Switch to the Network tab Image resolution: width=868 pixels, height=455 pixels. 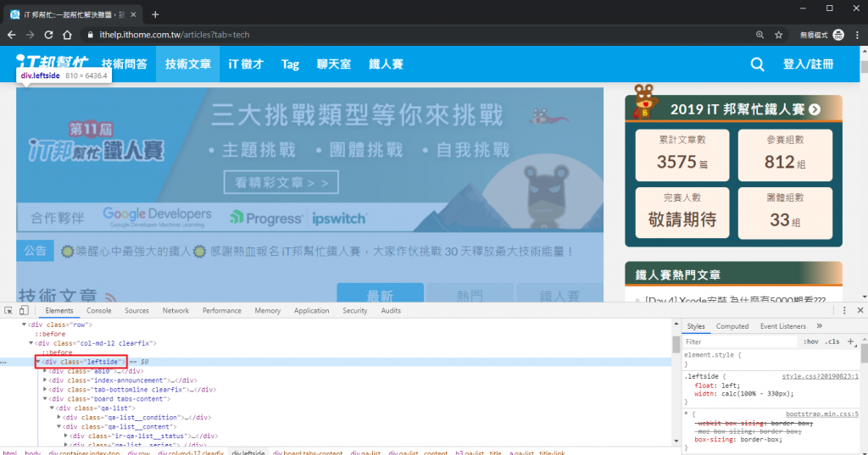click(x=175, y=310)
